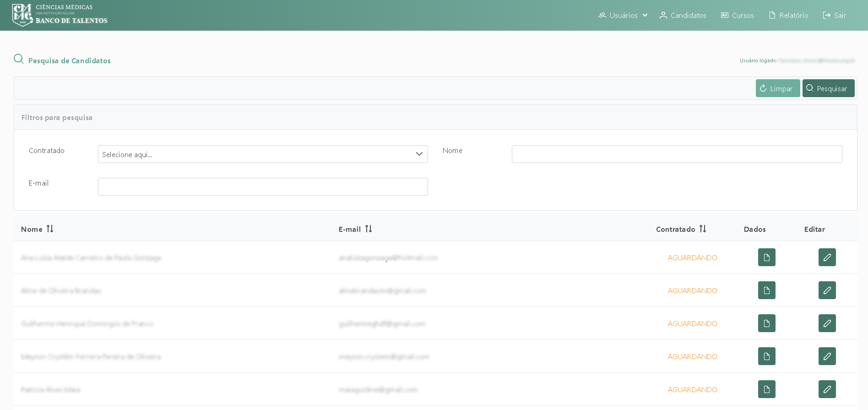Edit the third candidate with the pencil icon
Screen dimensions: 868x410
[x=827, y=323]
